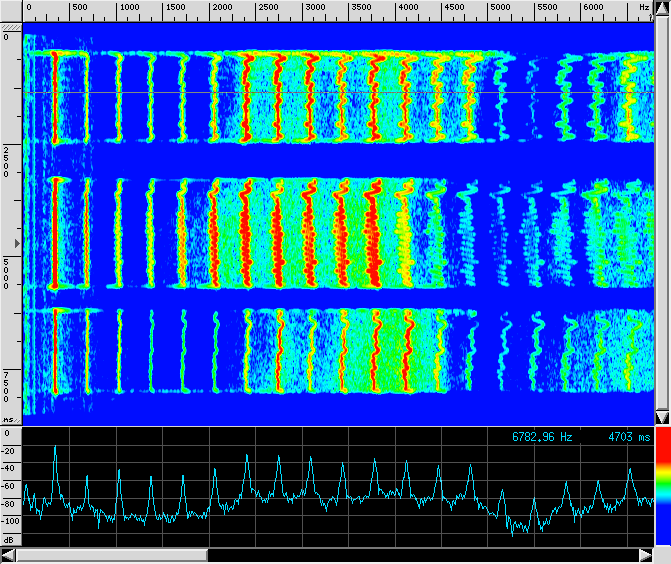
Task: Click the vertical scrollbar track
Action: click(x=662, y=200)
